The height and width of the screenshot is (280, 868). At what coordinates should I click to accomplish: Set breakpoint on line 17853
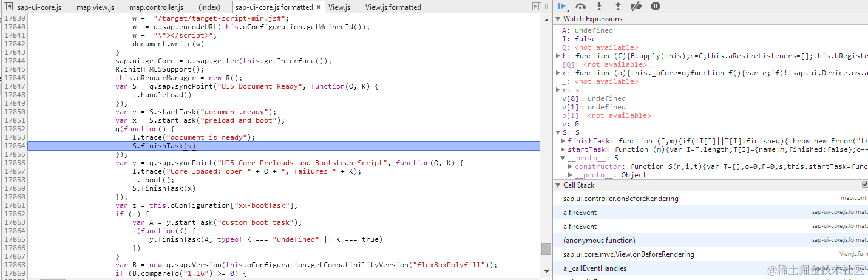click(14, 137)
